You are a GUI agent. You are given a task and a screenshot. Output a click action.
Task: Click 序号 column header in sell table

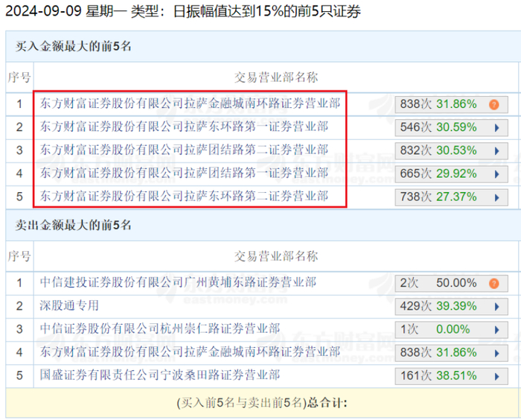(x=19, y=256)
